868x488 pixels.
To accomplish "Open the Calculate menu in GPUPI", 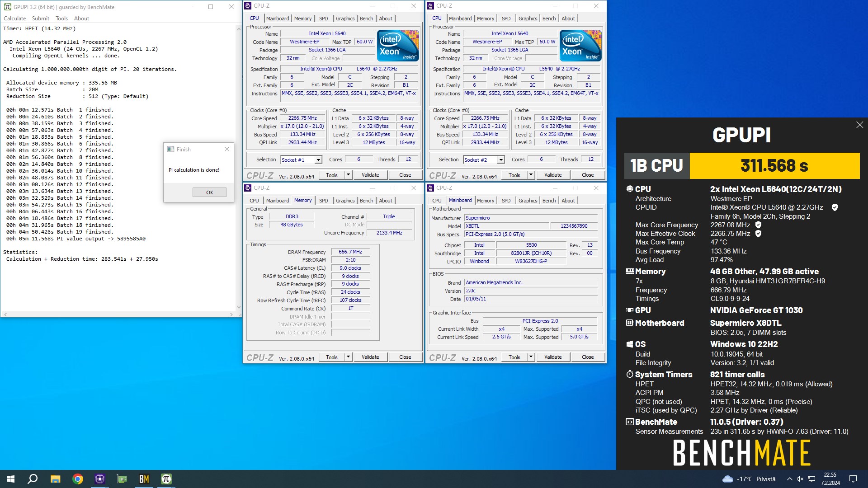I will [15, 19].
